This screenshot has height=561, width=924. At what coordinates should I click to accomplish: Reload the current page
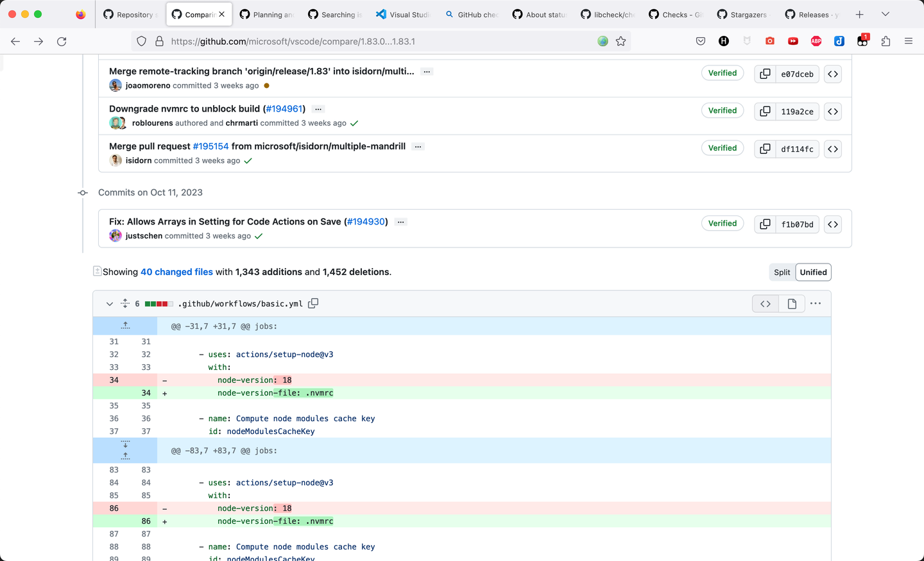62,41
